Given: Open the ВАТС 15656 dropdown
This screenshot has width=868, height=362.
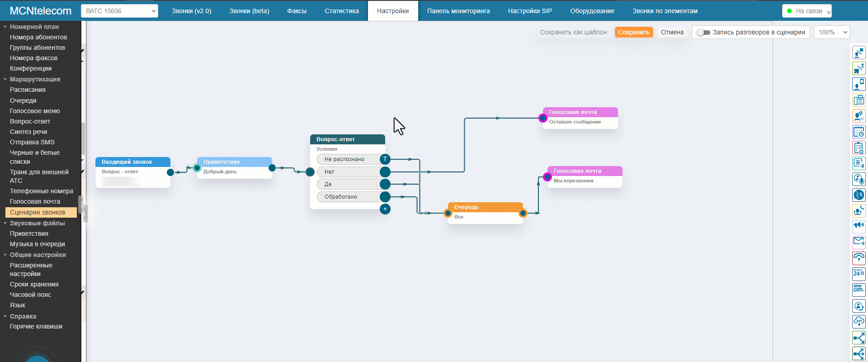Looking at the screenshot, I should click(x=119, y=11).
